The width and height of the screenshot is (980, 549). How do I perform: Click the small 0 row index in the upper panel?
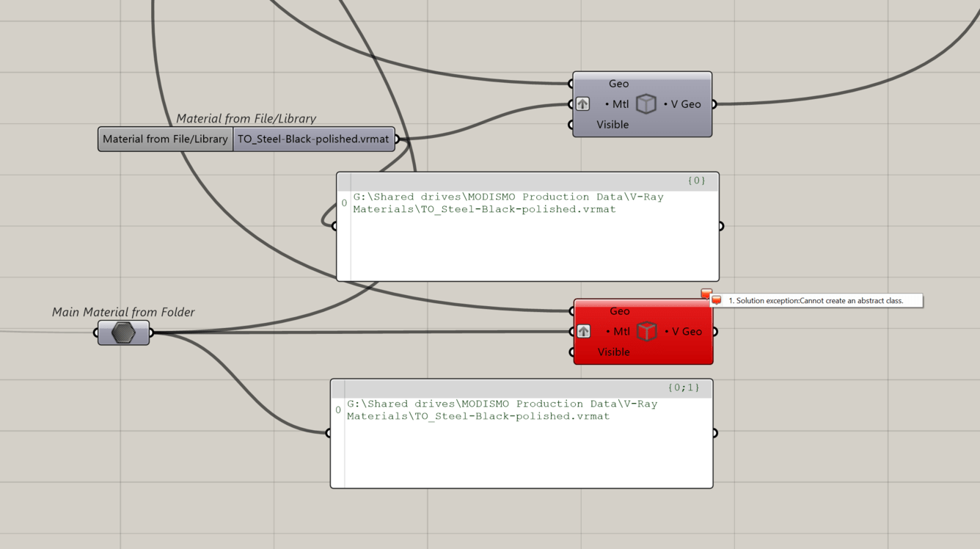[343, 203]
